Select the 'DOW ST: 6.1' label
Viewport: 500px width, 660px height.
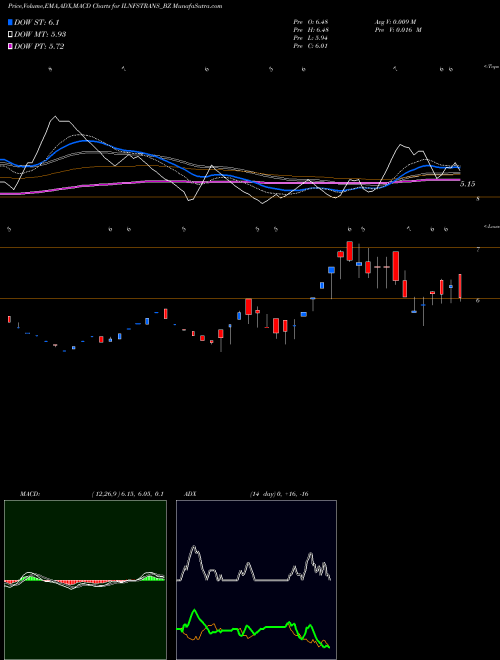(x=37, y=23)
